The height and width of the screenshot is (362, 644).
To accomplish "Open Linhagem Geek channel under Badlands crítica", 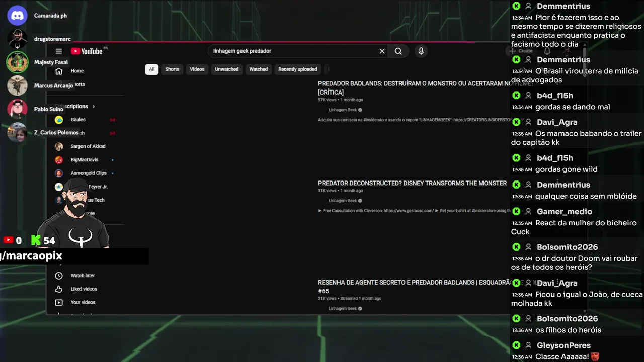I will (x=343, y=110).
